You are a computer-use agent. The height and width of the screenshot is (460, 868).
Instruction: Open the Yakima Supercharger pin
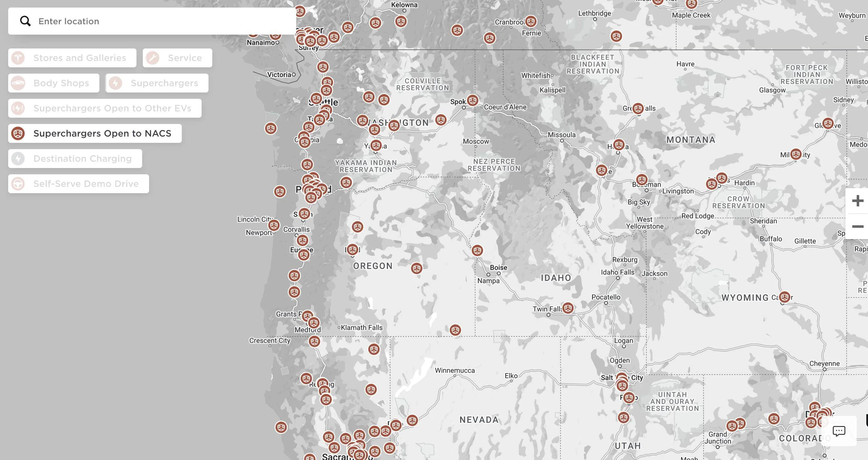point(376,145)
